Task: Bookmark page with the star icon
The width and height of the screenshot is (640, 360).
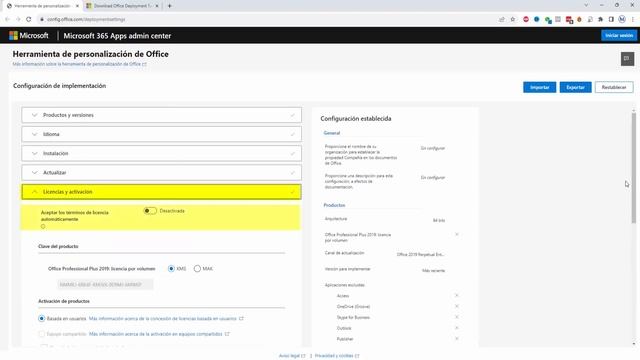Action: coord(513,19)
